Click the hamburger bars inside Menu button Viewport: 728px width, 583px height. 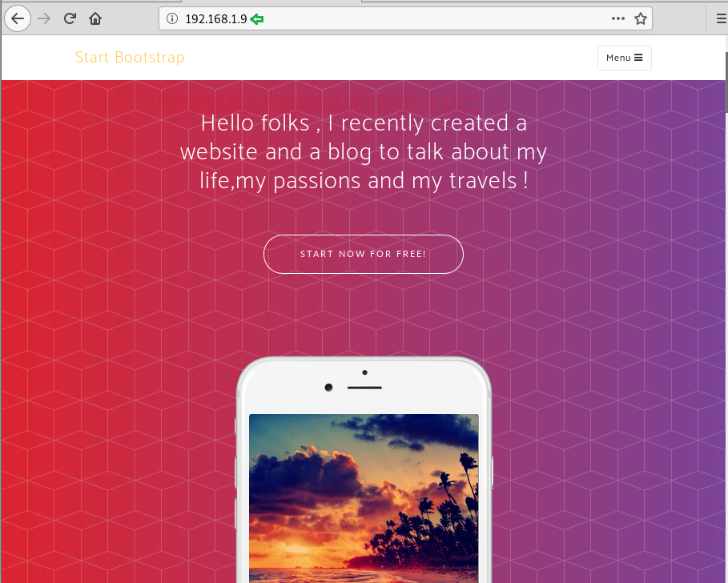pos(638,58)
